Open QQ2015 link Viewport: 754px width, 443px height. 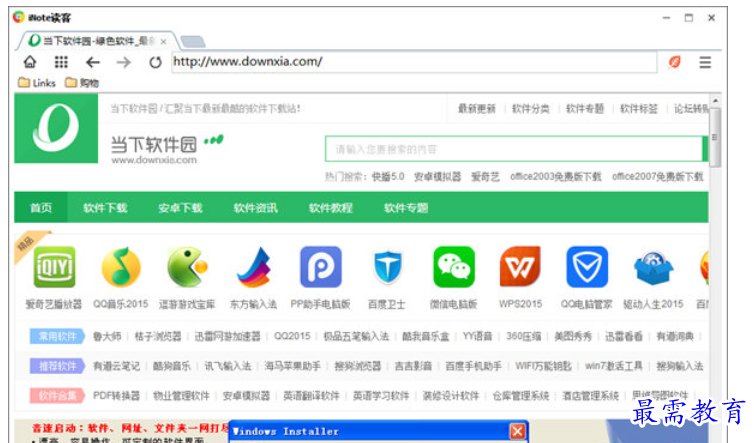click(x=292, y=336)
